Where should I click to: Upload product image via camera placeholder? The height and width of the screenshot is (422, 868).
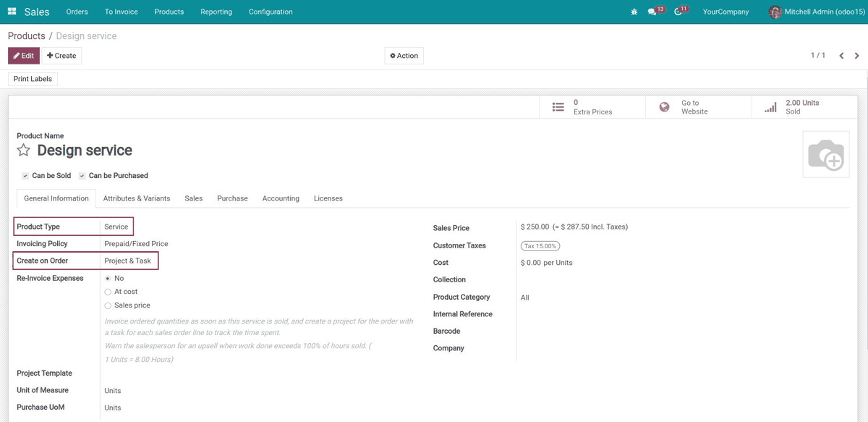point(826,154)
